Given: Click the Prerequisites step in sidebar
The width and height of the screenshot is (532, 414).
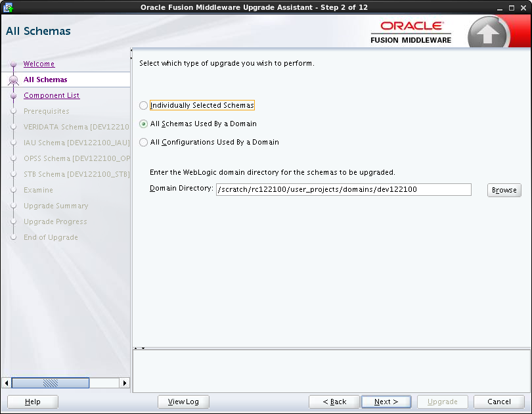Looking at the screenshot, I should click(x=47, y=111).
